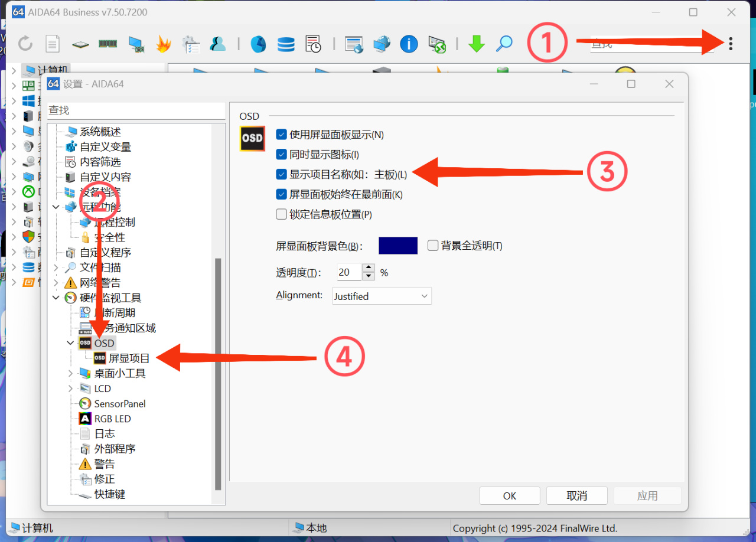Open the Report page icon in the toolbar
756x542 pixels.
tap(53, 43)
